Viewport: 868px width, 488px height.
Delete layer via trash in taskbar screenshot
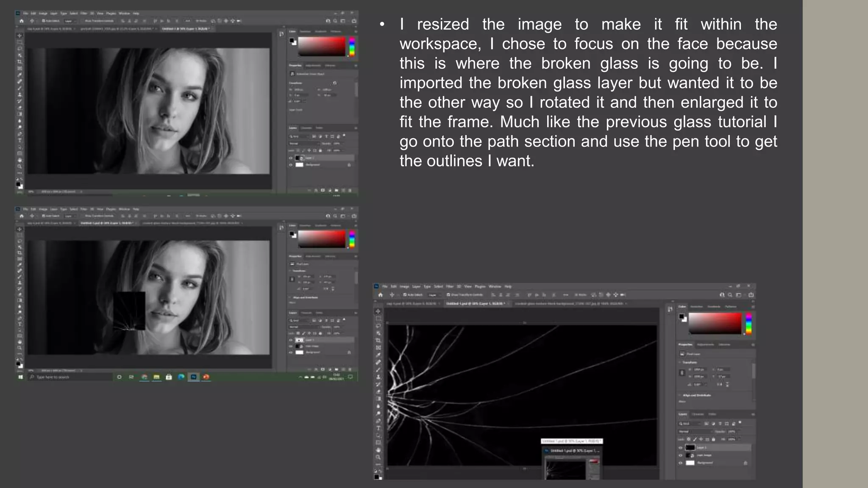coord(350,369)
